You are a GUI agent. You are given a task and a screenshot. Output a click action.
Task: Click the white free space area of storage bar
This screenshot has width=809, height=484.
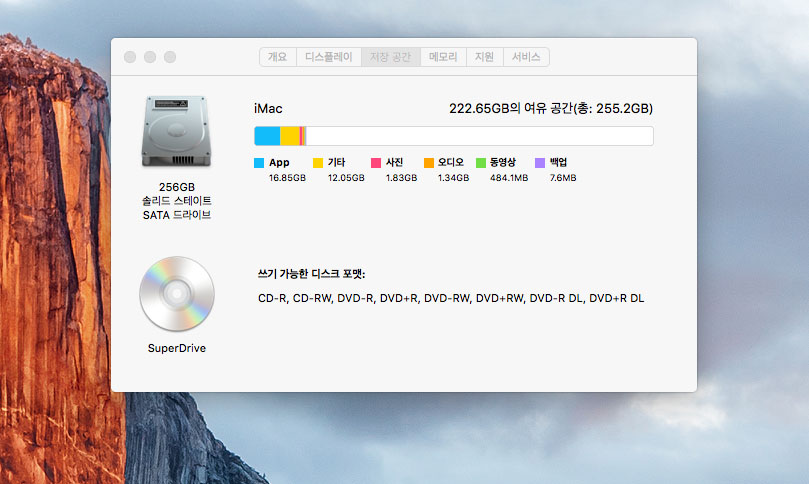coord(480,136)
